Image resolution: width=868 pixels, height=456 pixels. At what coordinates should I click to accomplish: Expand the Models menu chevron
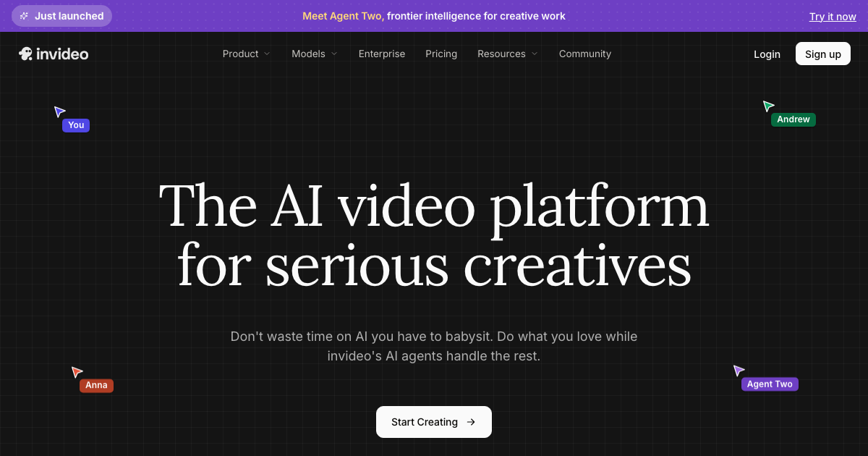(x=334, y=54)
